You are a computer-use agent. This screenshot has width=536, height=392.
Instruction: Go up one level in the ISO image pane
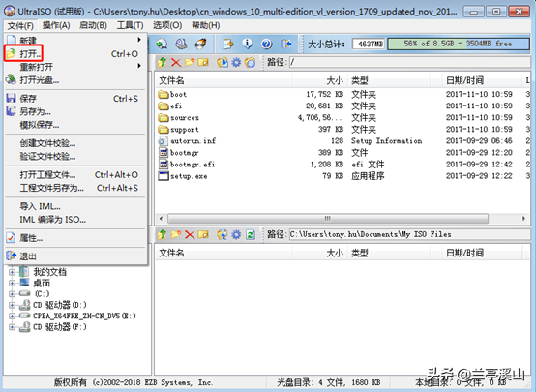pos(162,62)
